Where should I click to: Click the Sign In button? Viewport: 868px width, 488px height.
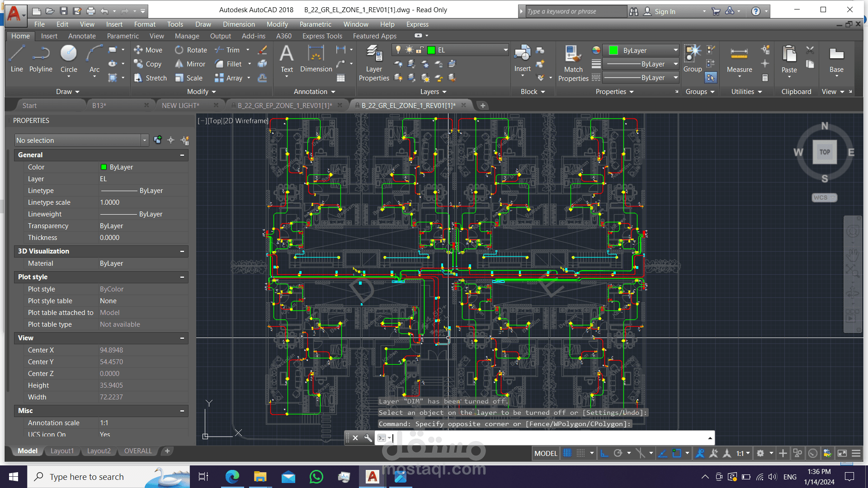pyautogui.click(x=665, y=11)
